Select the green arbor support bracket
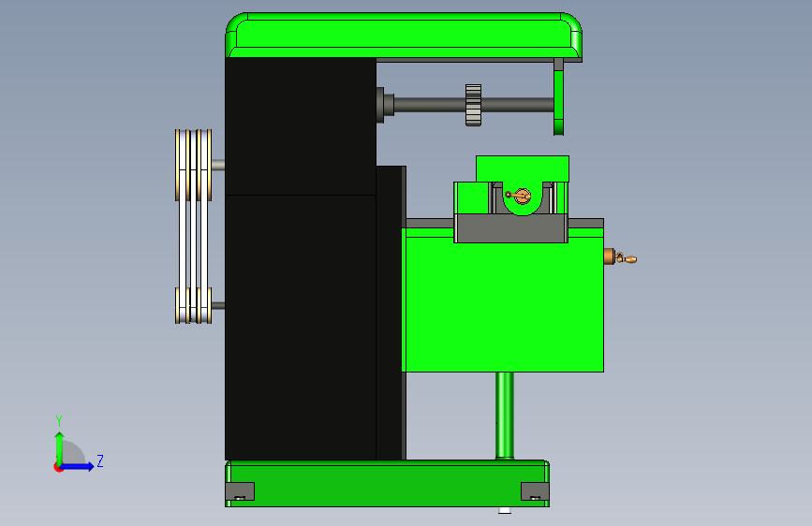Screen dimensions: 812x526 coord(559,103)
